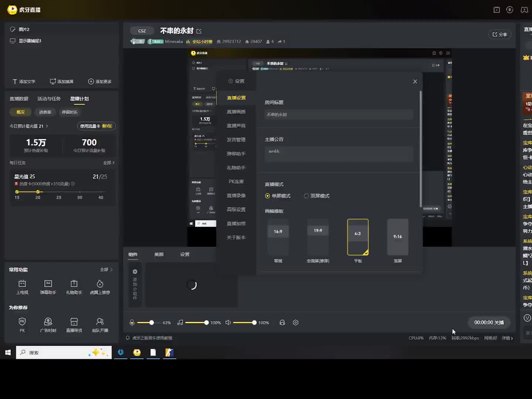
Task: Expand the 详情 status details
Action: (x=507, y=338)
